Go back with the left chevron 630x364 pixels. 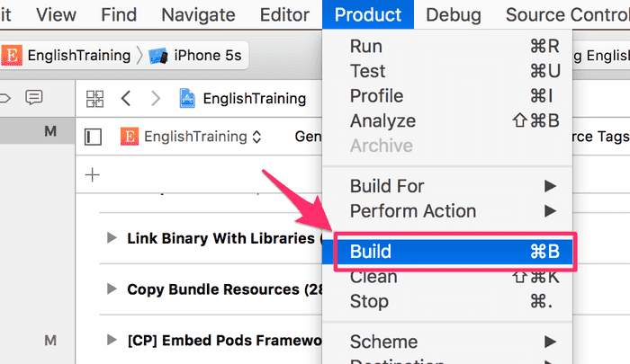[x=126, y=98]
